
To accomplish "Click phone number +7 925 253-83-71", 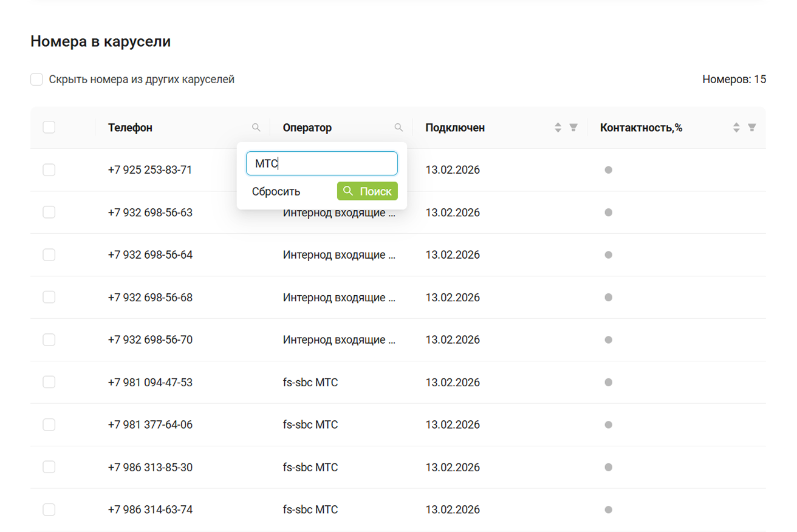I will coord(150,170).
